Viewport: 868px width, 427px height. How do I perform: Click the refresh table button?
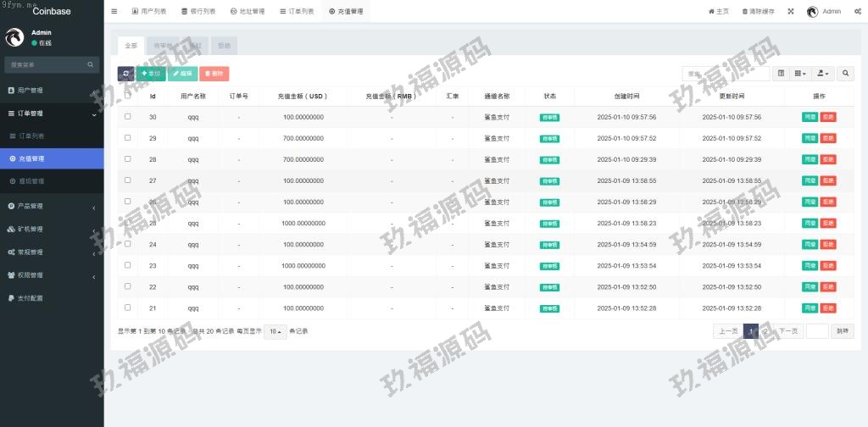125,74
